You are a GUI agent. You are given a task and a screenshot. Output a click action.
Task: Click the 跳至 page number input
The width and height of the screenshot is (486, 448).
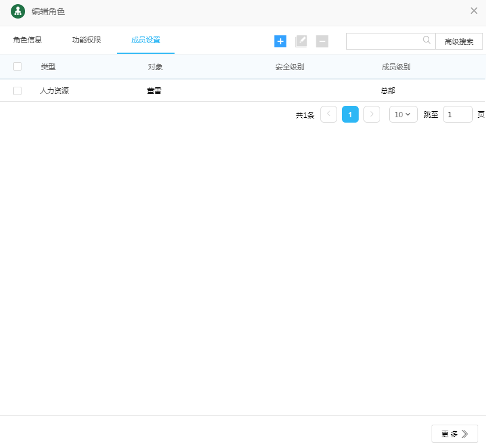tap(457, 114)
